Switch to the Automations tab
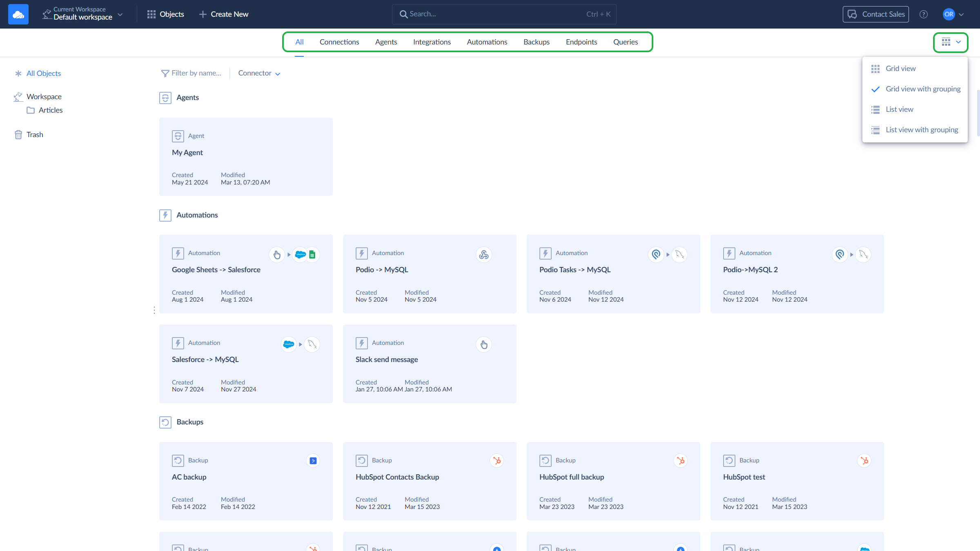 [x=487, y=42]
